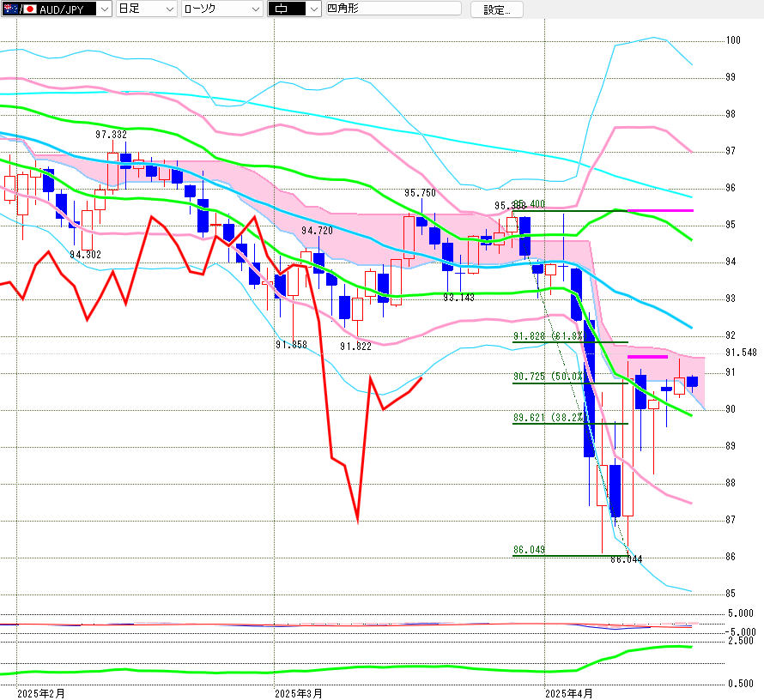The width and height of the screenshot is (764, 700).
Task: Select the 89.621 (38.2%) Fibonacci level
Action: (x=549, y=418)
